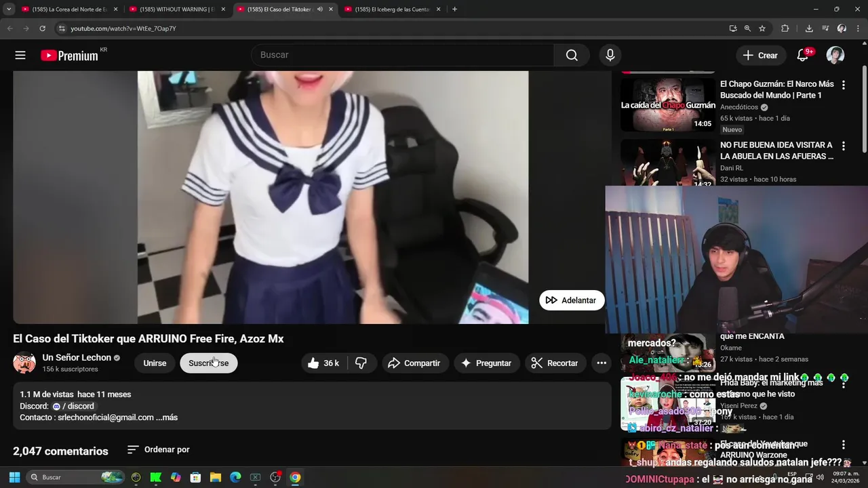This screenshot has width=868, height=488.
Task: Open Chrome extensions puzzle icon
Action: coord(785,28)
